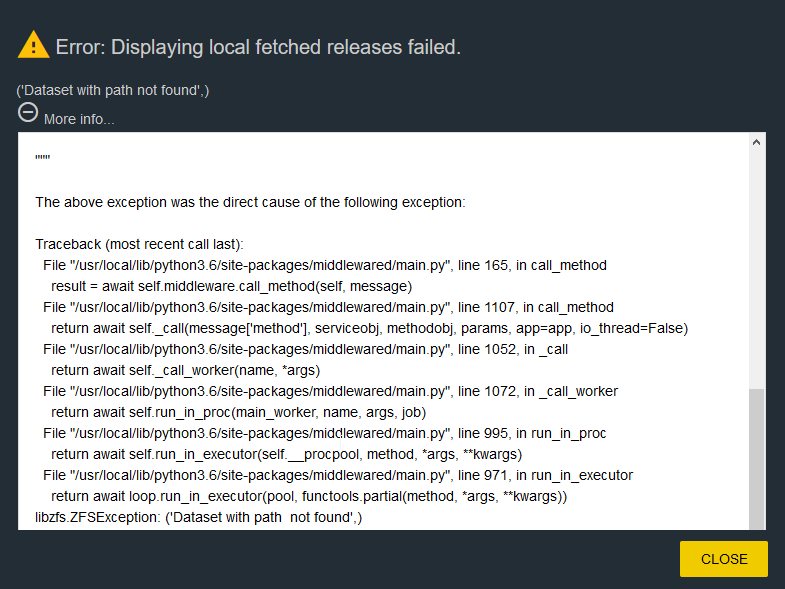This screenshot has height=589, width=785.
Task: Click traceback entry for line 165 in call_method
Action: [x=325, y=265]
